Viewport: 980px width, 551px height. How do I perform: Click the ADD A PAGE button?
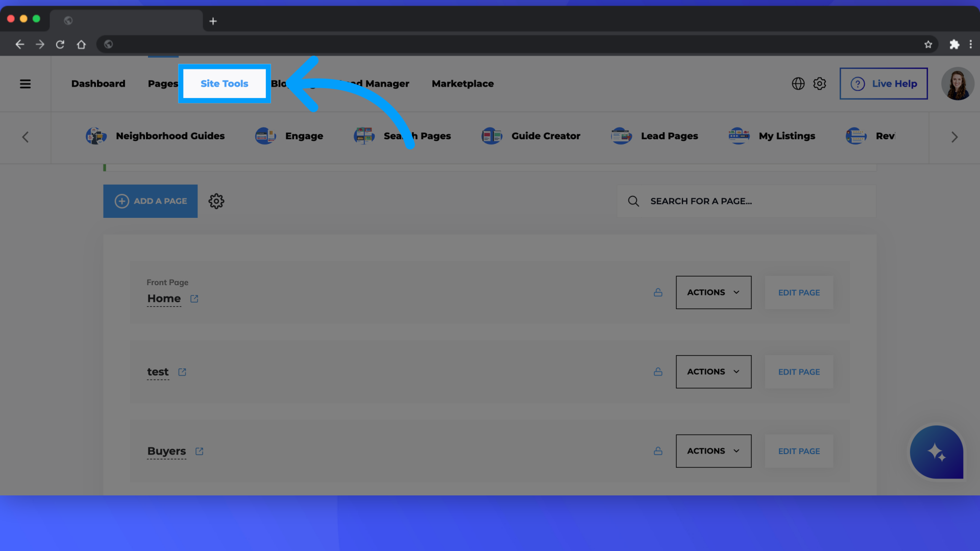pos(150,201)
